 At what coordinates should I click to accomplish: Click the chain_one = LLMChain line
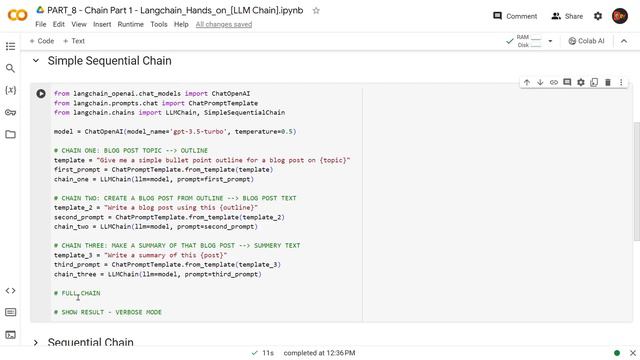click(x=154, y=179)
